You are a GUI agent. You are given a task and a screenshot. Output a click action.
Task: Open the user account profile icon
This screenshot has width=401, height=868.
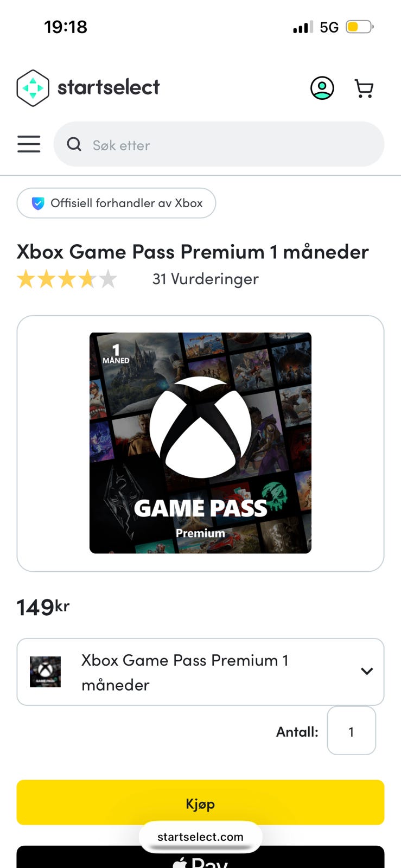[322, 88]
